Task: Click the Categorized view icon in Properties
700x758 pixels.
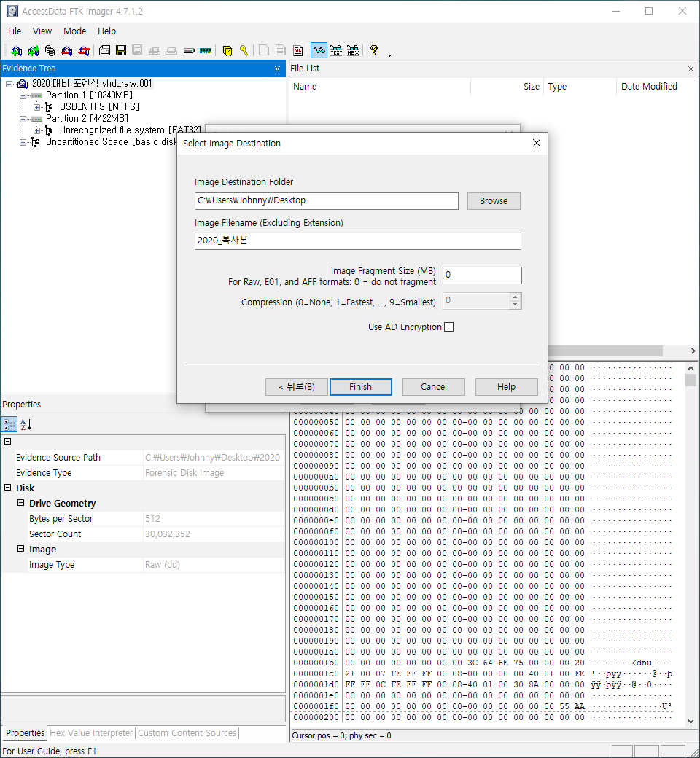Action: pyautogui.click(x=9, y=424)
